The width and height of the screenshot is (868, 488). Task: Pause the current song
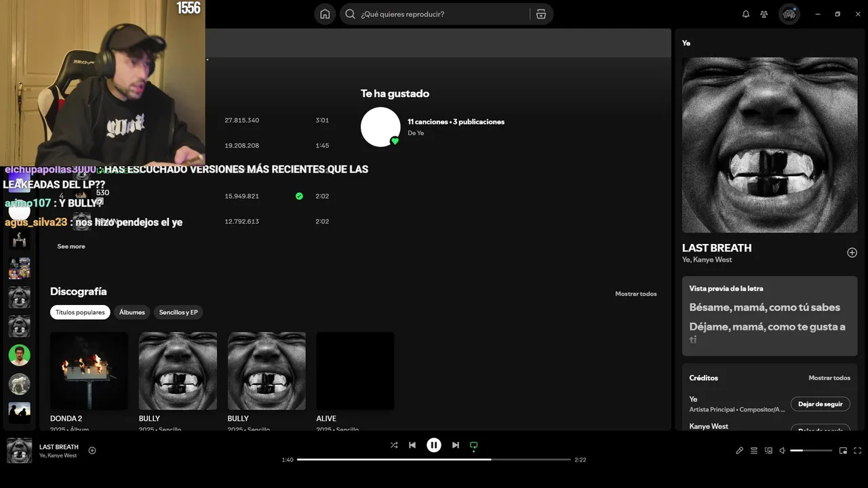(x=434, y=445)
